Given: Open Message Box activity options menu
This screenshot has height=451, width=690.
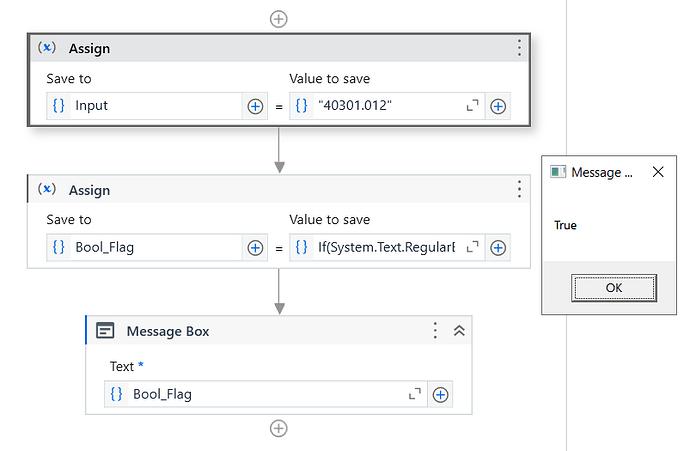Looking at the screenshot, I should click(x=435, y=331).
